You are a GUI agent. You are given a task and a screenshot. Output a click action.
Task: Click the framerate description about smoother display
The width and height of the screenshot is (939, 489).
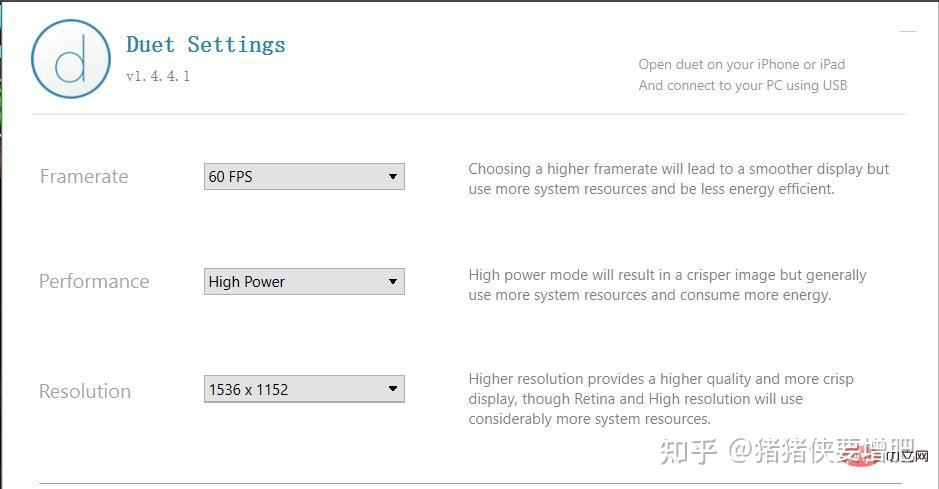point(678,179)
